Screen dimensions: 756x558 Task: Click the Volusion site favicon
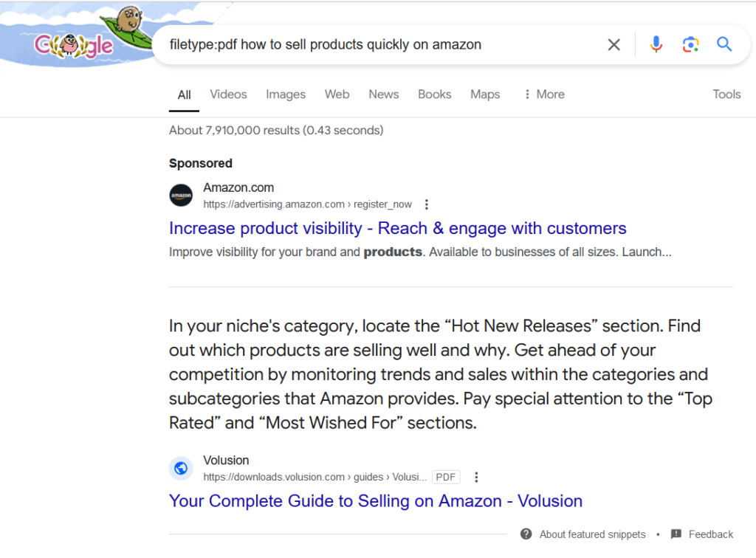(x=181, y=468)
